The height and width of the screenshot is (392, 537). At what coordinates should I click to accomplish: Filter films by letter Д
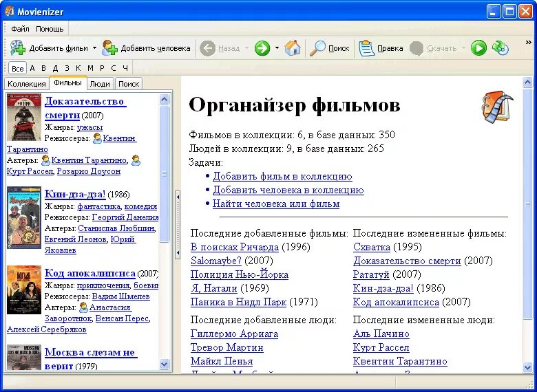tap(55, 68)
